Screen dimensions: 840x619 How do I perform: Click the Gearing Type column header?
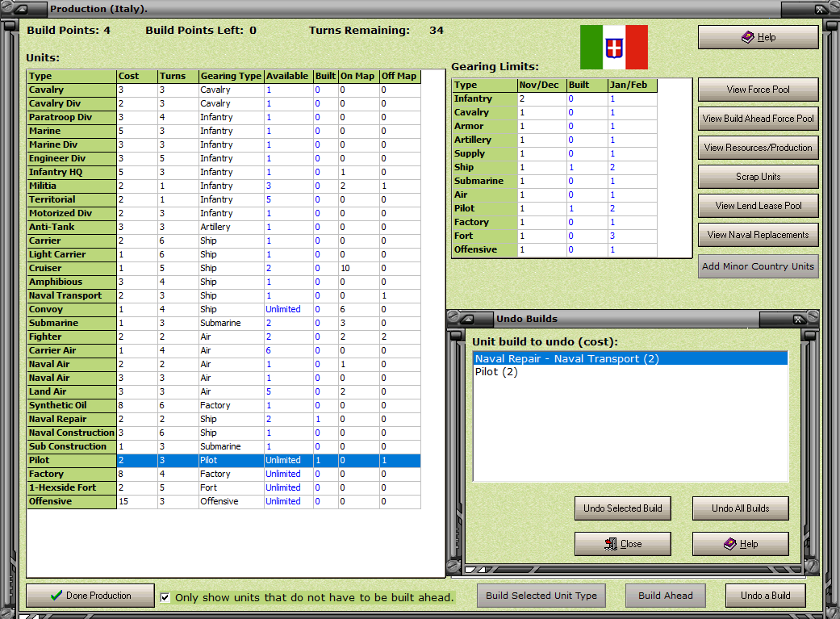point(231,76)
